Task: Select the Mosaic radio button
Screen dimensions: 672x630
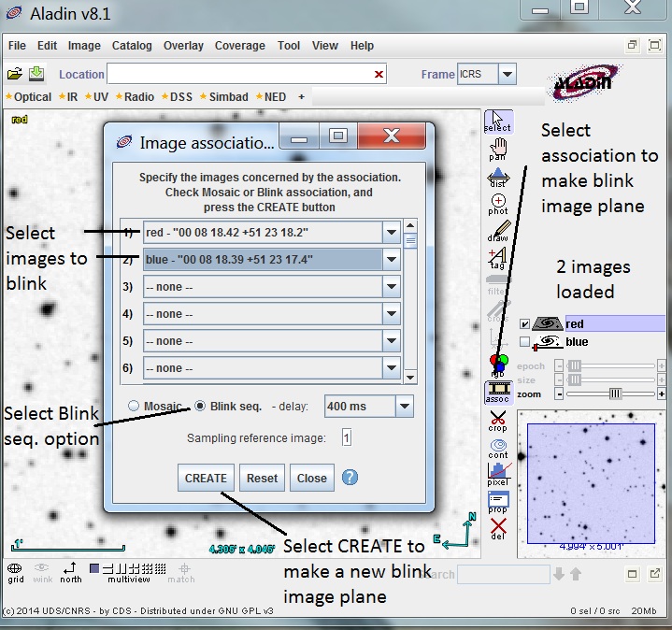Action: coord(134,406)
